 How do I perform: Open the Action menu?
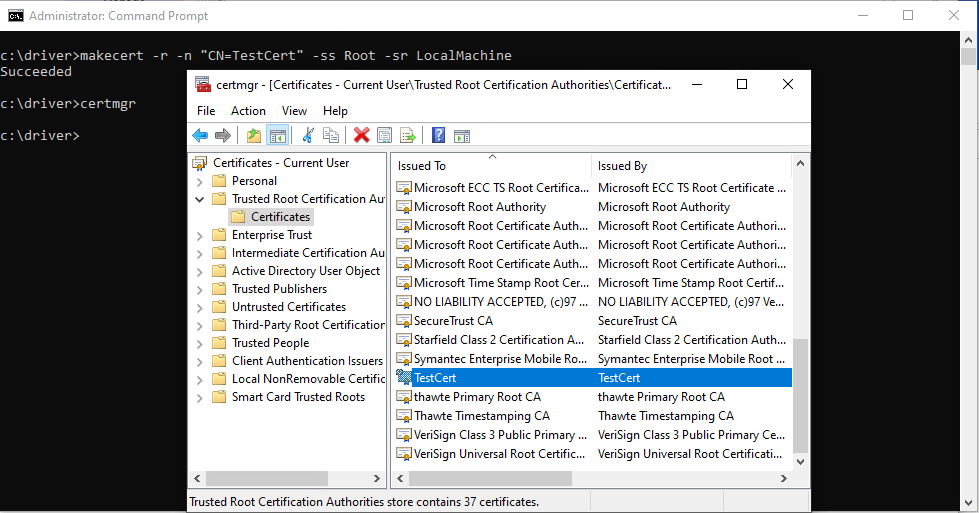248,110
